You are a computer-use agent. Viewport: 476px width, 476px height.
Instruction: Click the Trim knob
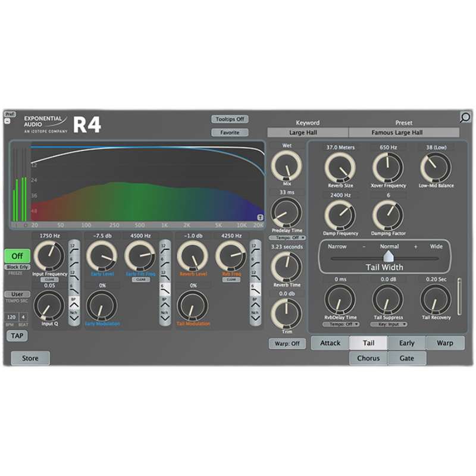pos(287,314)
